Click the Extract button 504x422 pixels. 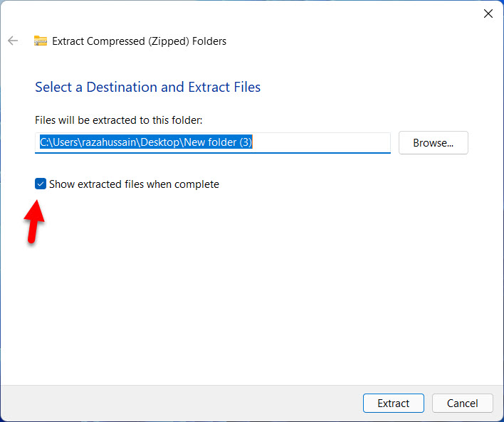[x=393, y=403]
